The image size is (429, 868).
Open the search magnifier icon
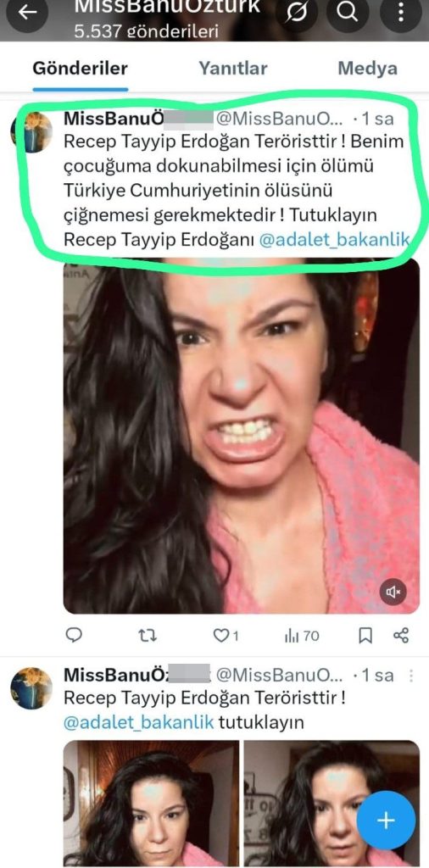click(x=347, y=12)
